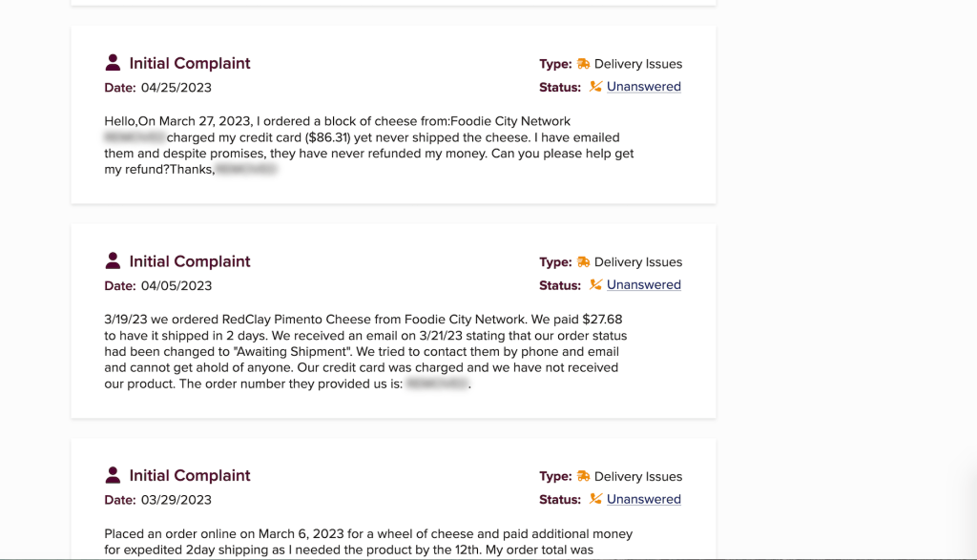
Task: Click the delivery truck icon on the 04/25/2023 complaint
Action: tap(583, 64)
